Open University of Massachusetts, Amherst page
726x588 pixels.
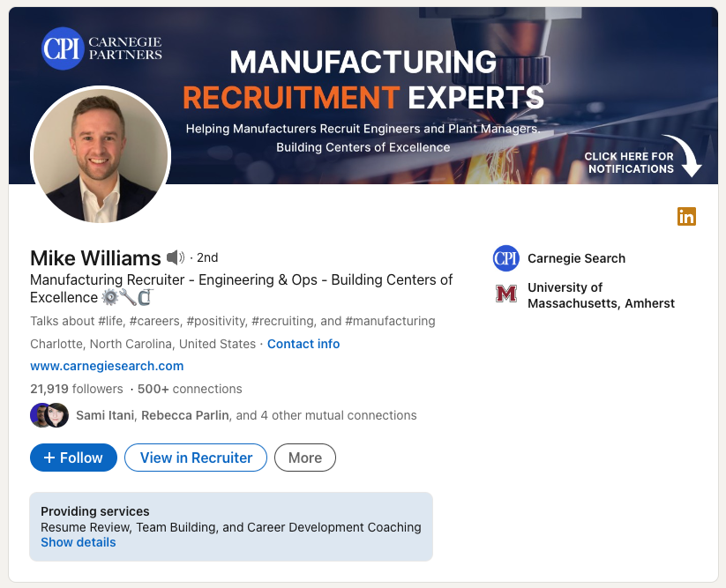click(601, 295)
